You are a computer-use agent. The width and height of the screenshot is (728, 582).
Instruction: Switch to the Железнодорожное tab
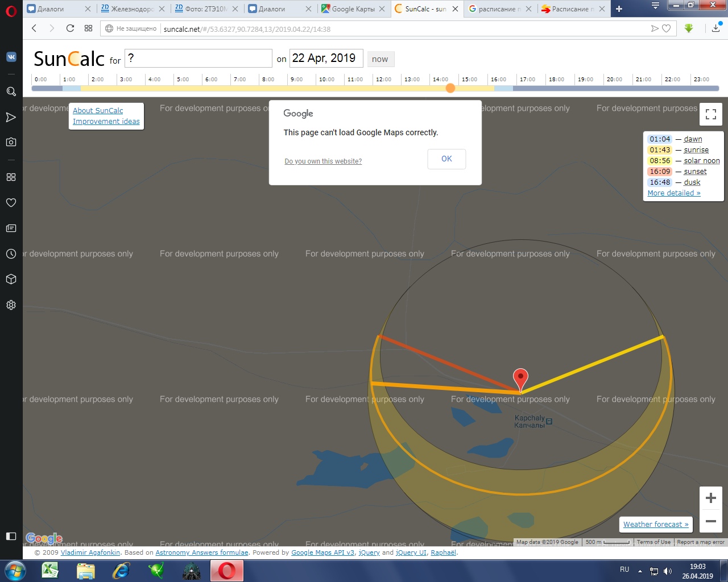[132, 9]
